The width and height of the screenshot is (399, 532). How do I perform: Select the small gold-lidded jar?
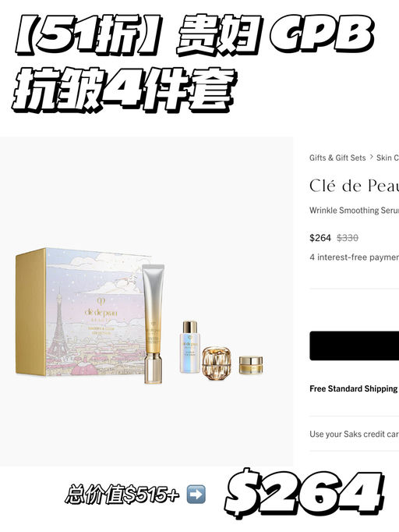click(x=251, y=365)
